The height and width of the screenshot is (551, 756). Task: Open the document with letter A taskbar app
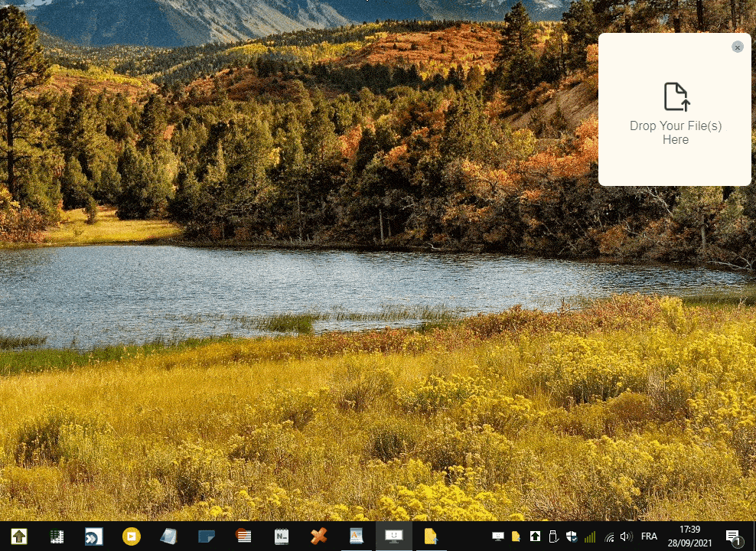click(357, 536)
